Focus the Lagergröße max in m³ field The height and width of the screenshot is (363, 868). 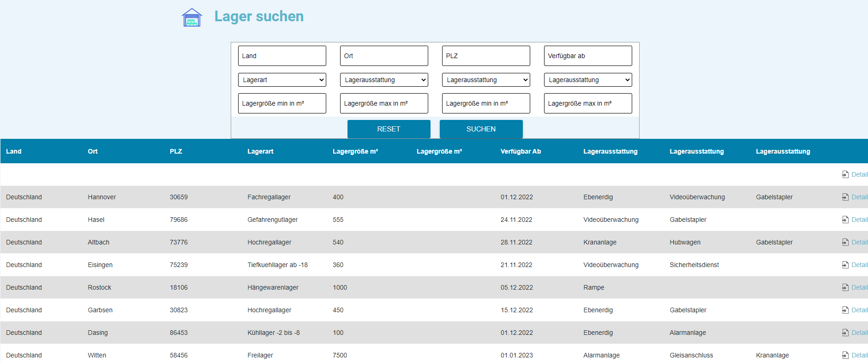coord(588,103)
